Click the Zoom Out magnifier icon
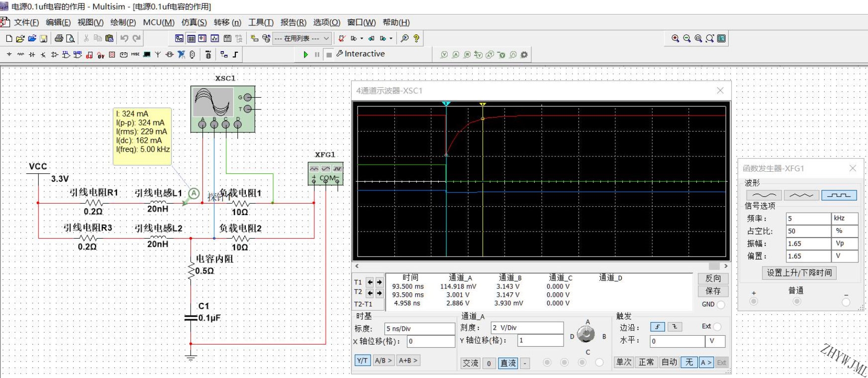 (x=687, y=38)
